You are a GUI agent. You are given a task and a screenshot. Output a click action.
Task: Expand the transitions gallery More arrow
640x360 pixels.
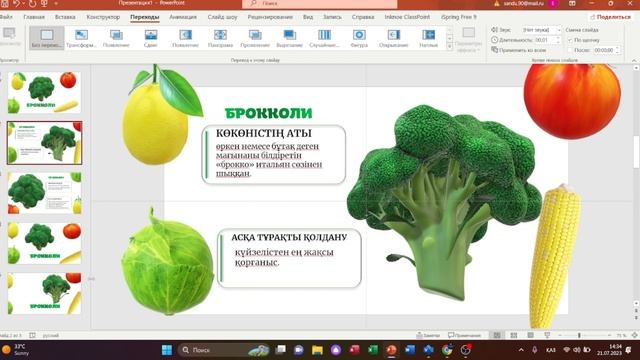(x=450, y=47)
